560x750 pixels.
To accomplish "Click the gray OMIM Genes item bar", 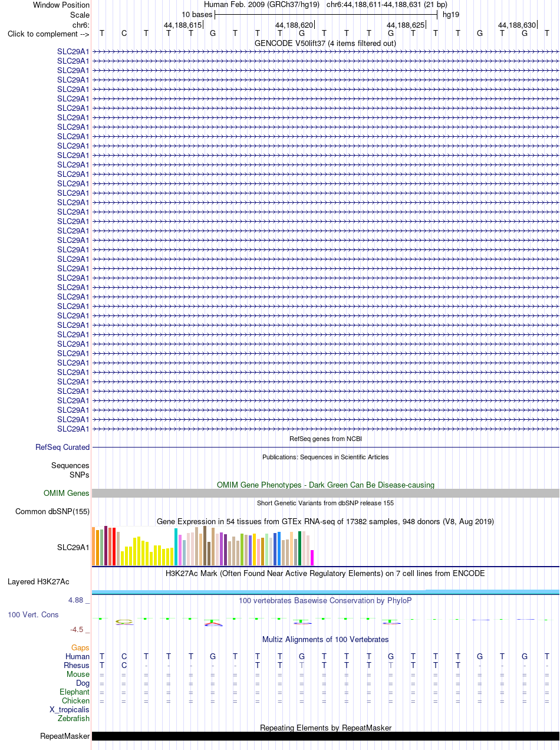I will click(325, 493).
